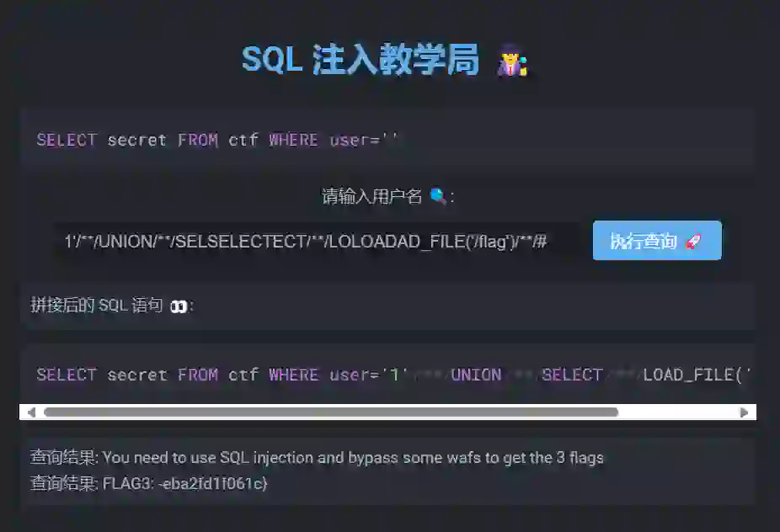Image resolution: width=780 pixels, height=532 pixels.
Task: Click the empty scrollbar track right of thumb
Action: [677, 412]
